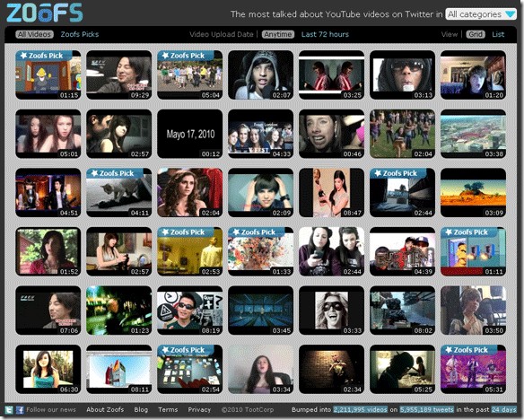Open the Twitter icon in footer
The height and width of the screenshot is (420, 524).
pos(9,410)
